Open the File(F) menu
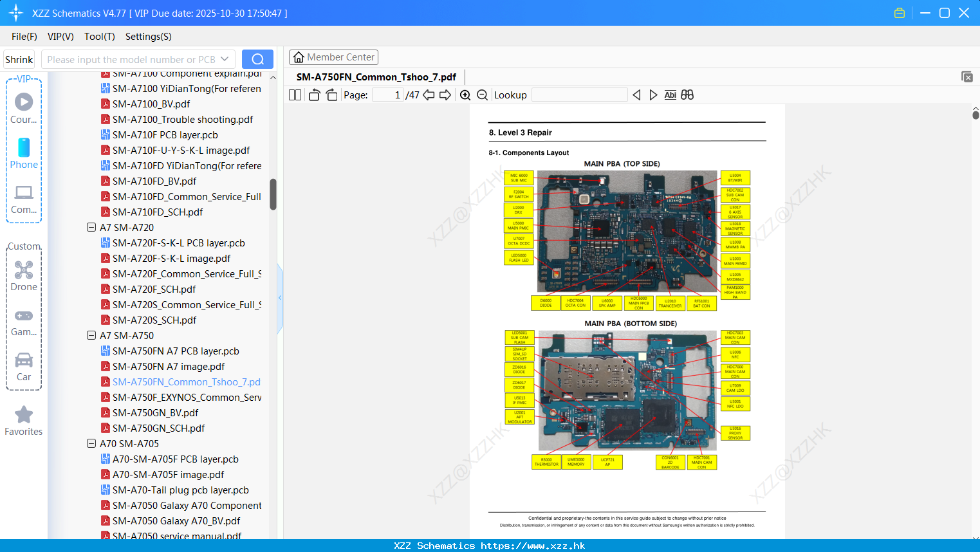This screenshot has height=552, width=980. (x=24, y=37)
